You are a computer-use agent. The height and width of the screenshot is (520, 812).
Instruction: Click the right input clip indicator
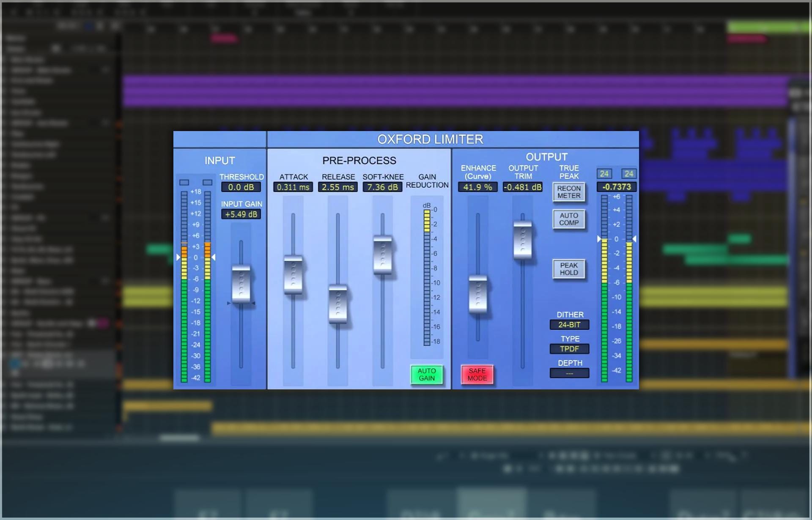[207, 183]
